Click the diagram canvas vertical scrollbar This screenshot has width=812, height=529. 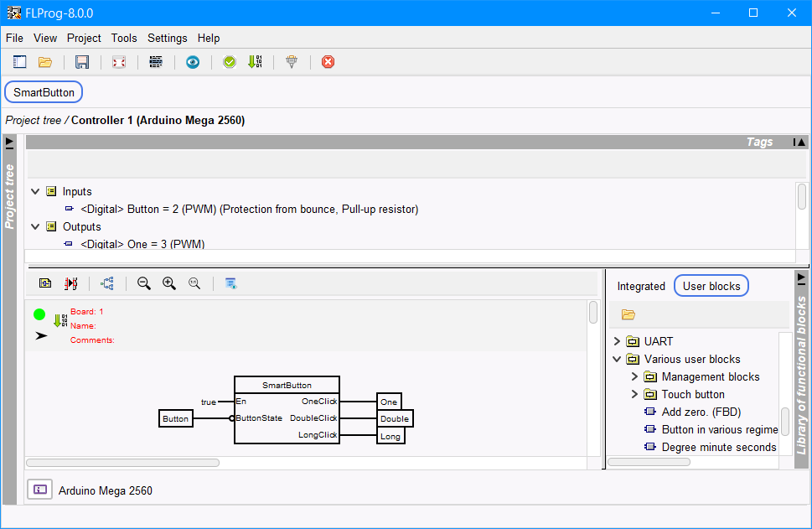593,312
